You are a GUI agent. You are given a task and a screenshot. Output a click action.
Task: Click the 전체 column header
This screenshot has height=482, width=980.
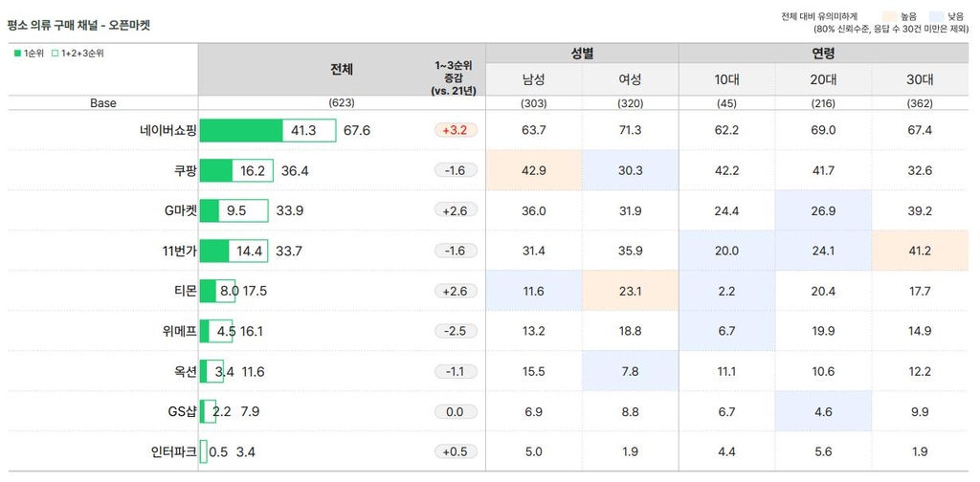[x=341, y=69]
